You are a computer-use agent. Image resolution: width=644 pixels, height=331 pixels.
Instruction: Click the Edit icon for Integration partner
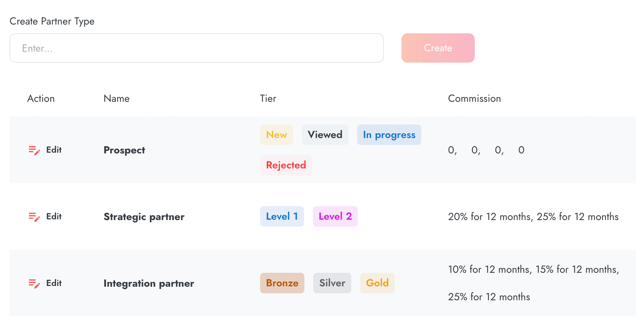(x=34, y=283)
